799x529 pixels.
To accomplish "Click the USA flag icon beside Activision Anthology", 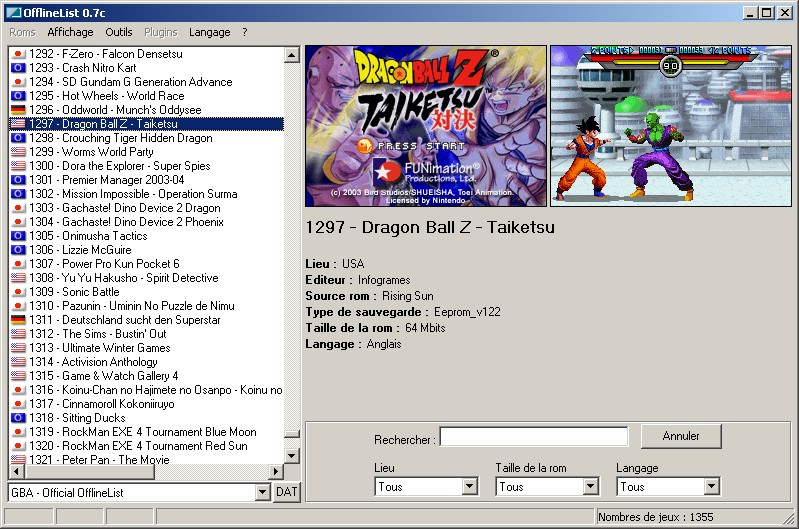I will click(18, 362).
